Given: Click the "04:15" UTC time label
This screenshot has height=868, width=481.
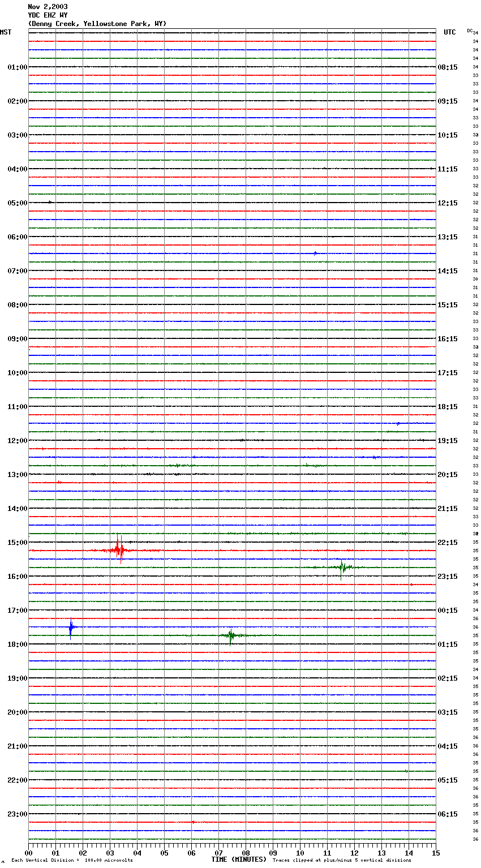Looking at the screenshot, I should click(448, 746).
